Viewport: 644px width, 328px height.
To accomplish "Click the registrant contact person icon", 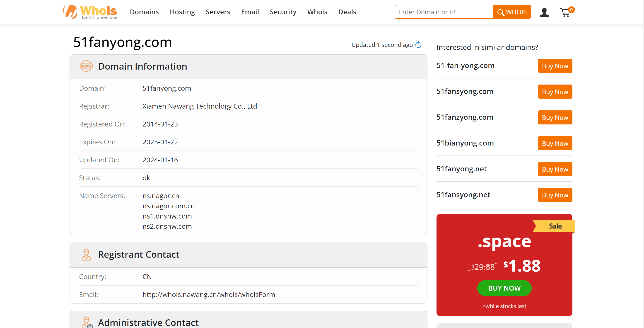I will pos(86,254).
